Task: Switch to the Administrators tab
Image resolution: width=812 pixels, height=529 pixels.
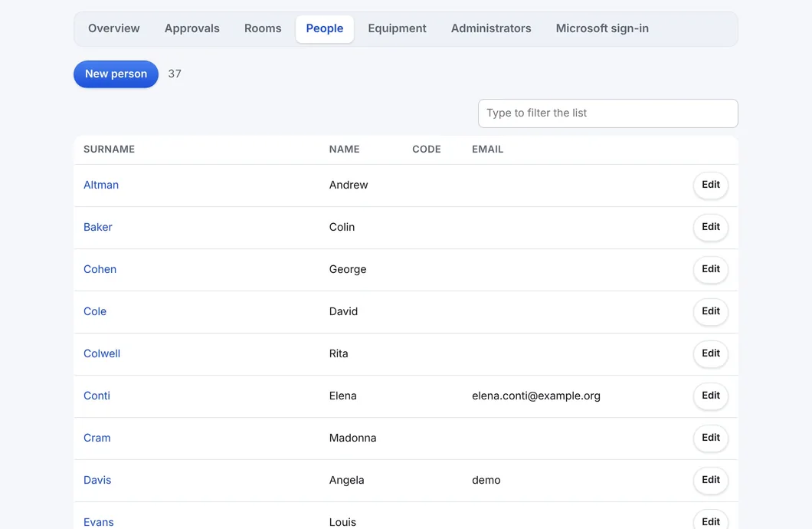Action: [491, 28]
